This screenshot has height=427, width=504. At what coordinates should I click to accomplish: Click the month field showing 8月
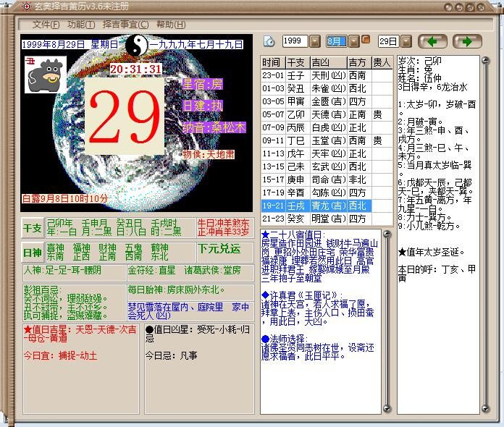click(337, 41)
